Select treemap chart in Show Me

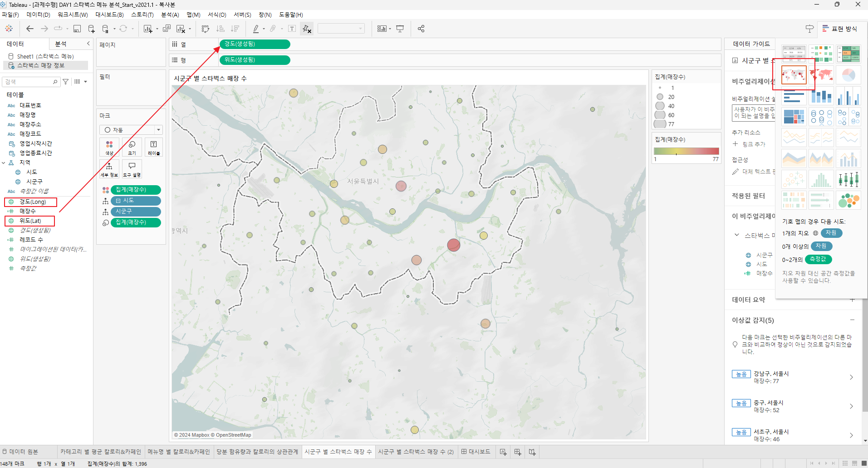coord(794,117)
